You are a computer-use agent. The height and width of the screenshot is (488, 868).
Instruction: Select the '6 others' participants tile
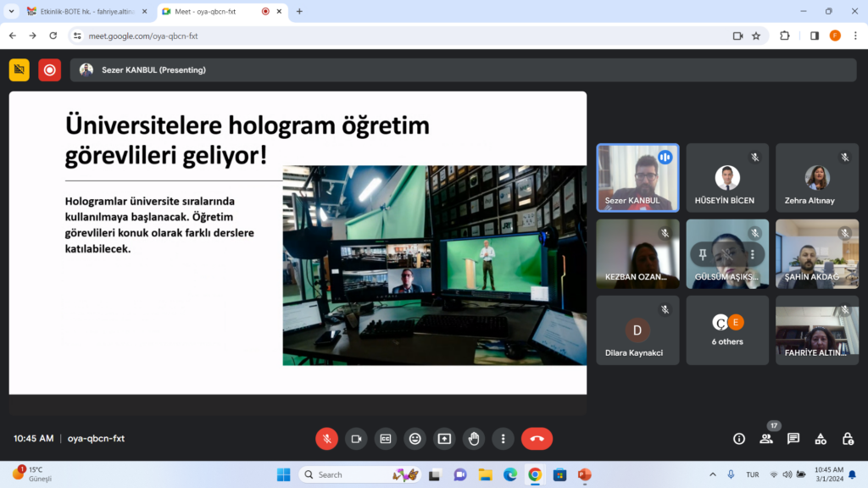click(727, 330)
